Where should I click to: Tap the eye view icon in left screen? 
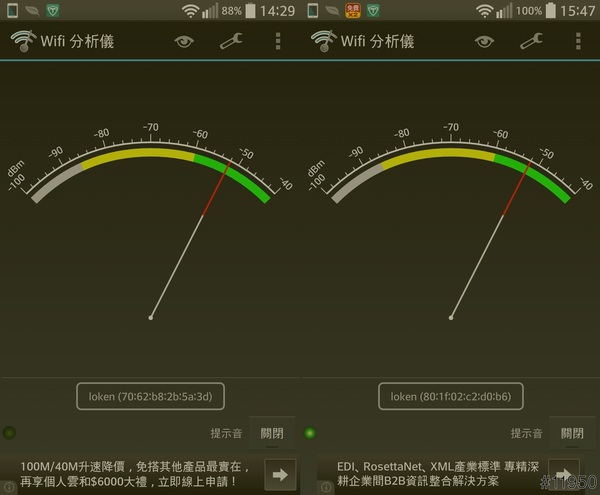coord(184,41)
